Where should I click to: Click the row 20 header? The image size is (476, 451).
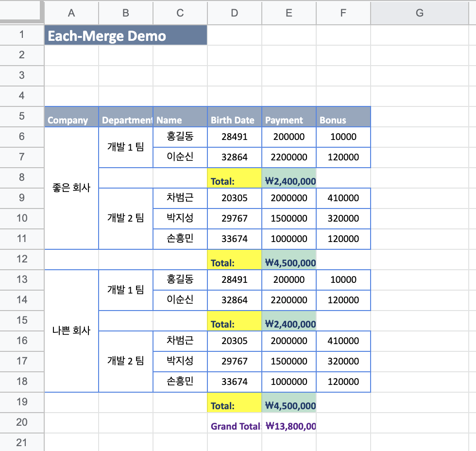pyautogui.click(x=22, y=422)
